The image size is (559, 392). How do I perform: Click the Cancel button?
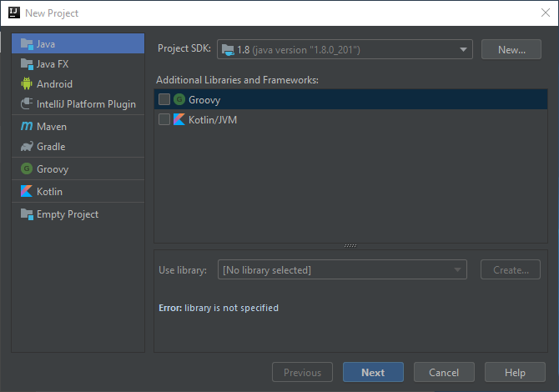tap(443, 373)
